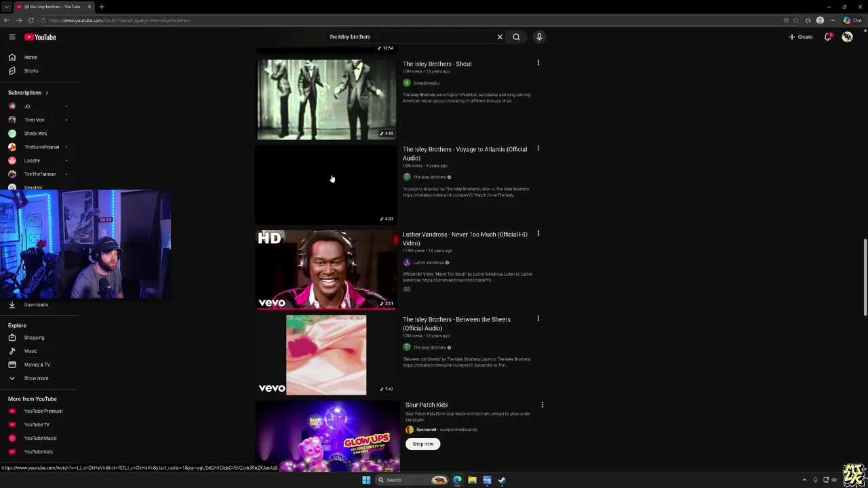
Task: Click the volume icon in system tray
Action: (834, 480)
